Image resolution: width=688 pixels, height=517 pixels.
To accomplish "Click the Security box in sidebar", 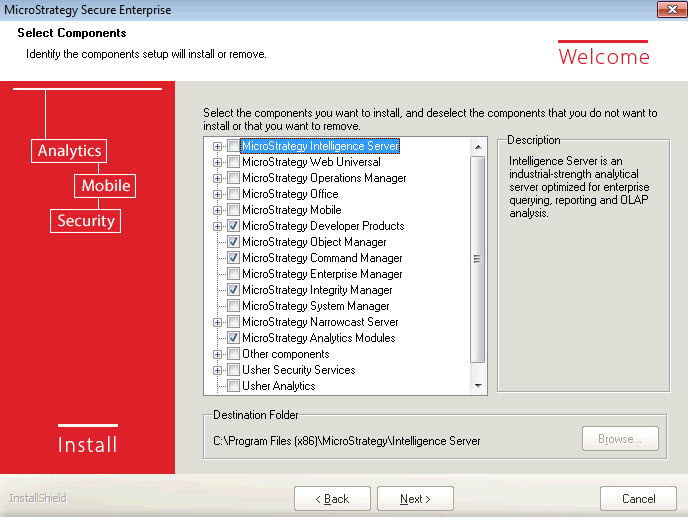I will coord(86,221).
